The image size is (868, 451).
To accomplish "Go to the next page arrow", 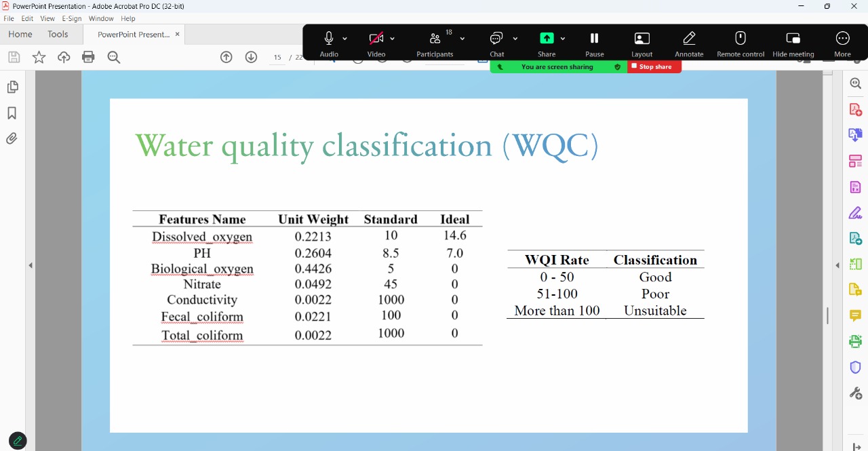I will [x=251, y=58].
